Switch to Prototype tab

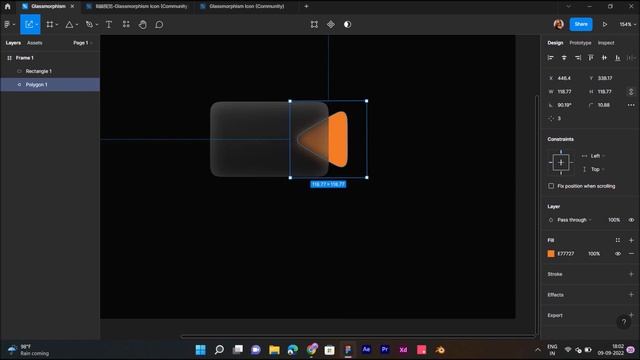[x=580, y=43]
